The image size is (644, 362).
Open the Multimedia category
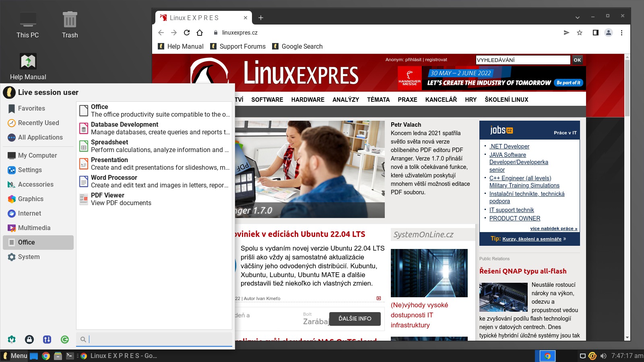39,228
